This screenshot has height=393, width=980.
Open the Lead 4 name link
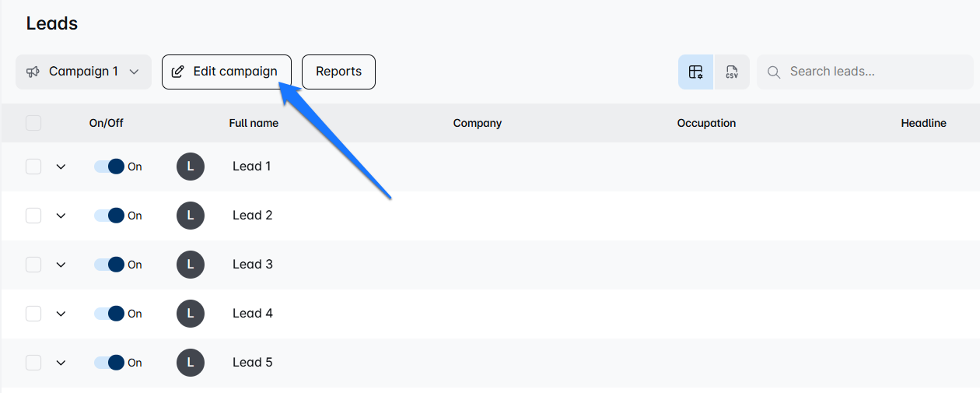click(253, 314)
